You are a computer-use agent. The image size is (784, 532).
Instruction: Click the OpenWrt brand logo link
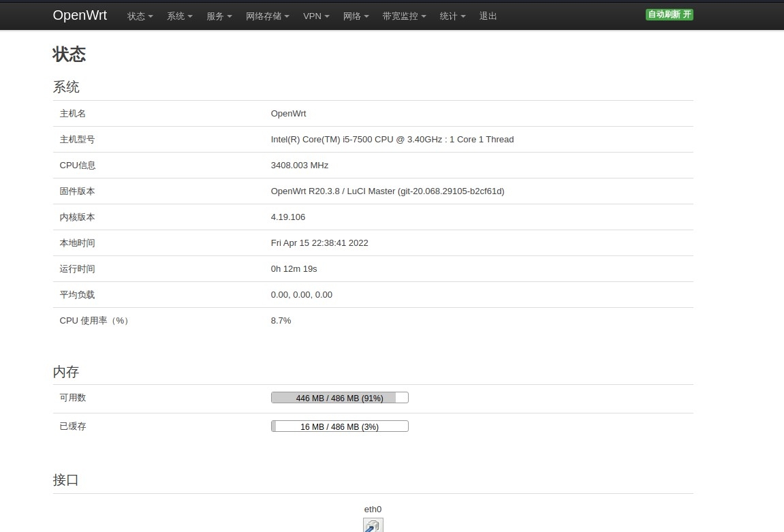pyautogui.click(x=80, y=16)
